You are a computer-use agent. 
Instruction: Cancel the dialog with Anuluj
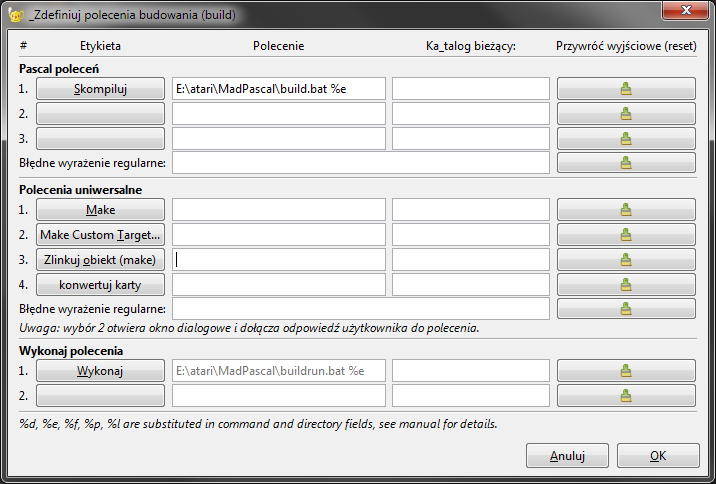point(567,456)
